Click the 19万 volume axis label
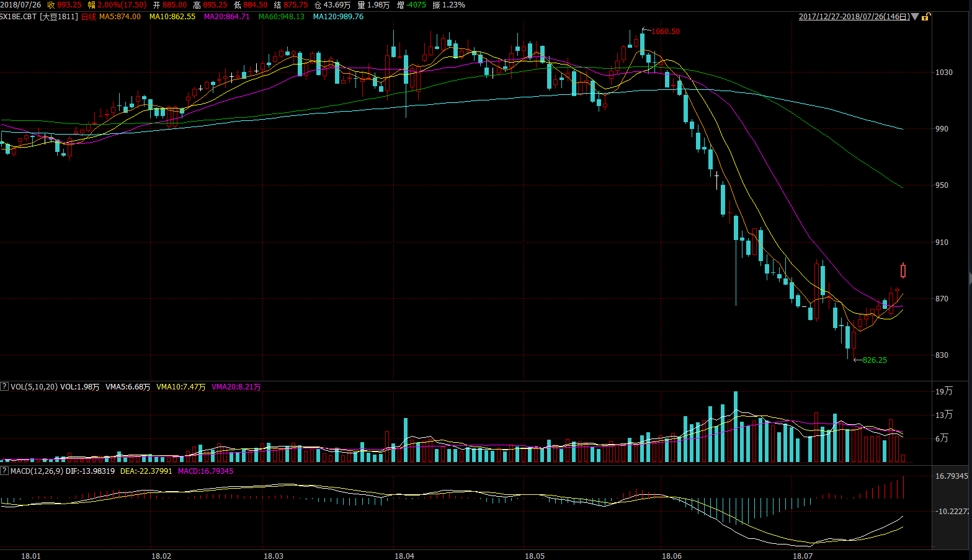Viewport: 972px width, 560px height. click(x=944, y=391)
